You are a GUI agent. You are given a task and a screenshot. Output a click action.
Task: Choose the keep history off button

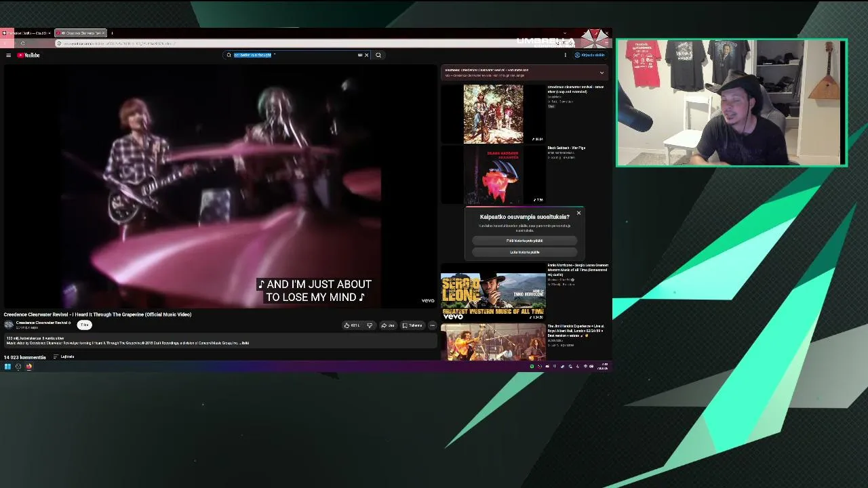point(524,241)
